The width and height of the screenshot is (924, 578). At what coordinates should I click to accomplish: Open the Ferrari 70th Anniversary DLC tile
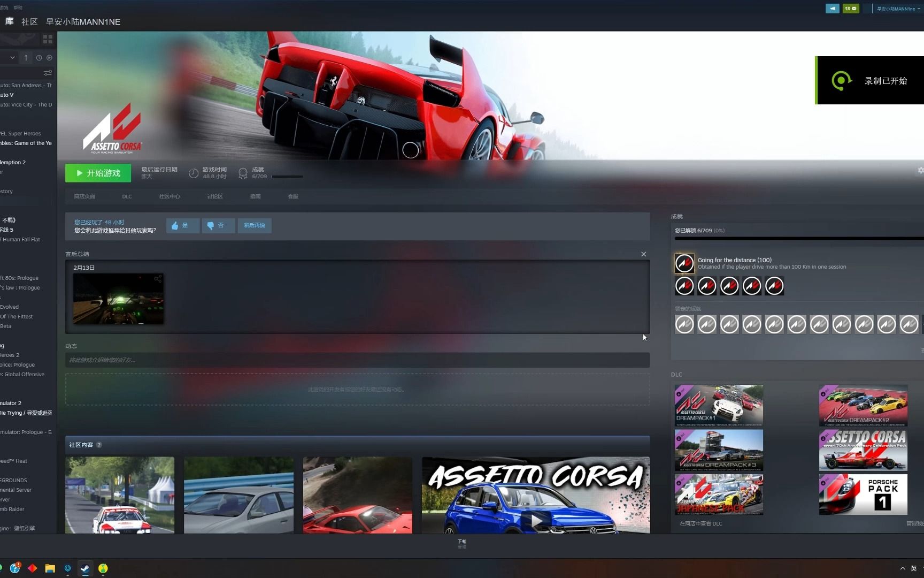863,450
